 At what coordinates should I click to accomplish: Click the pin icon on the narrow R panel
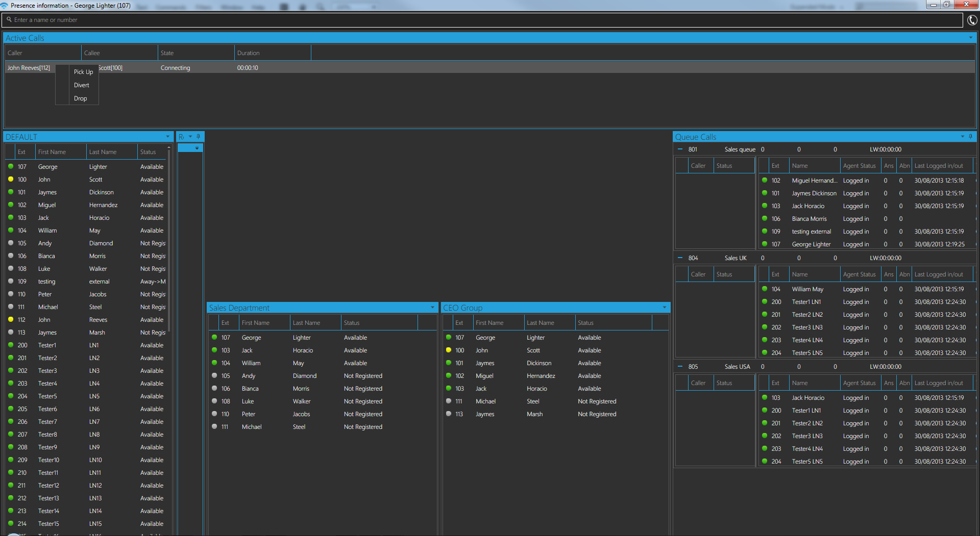pyautogui.click(x=199, y=137)
